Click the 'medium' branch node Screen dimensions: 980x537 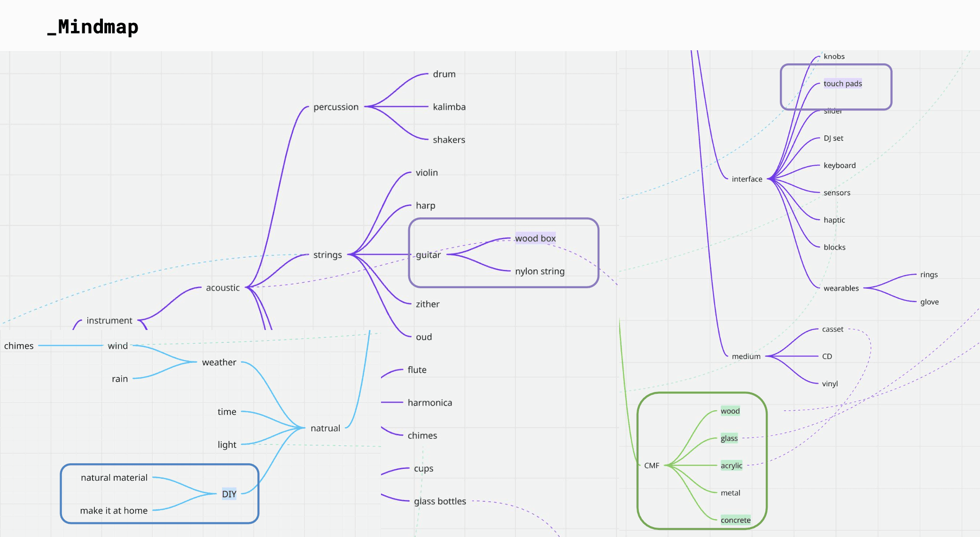point(746,357)
